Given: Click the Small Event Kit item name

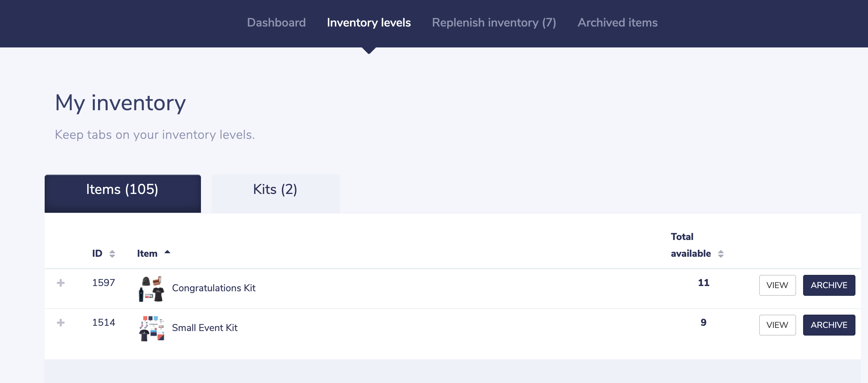Looking at the screenshot, I should [x=204, y=328].
